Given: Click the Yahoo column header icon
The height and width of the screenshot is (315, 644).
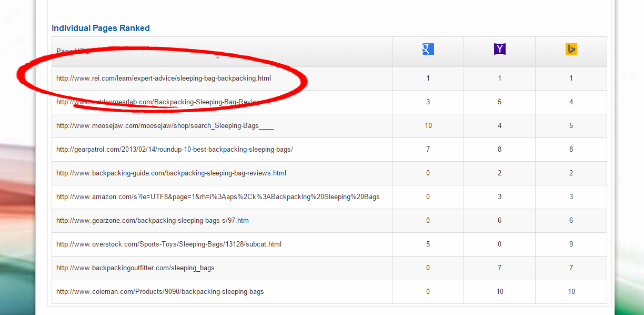Looking at the screenshot, I should [499, 50].
